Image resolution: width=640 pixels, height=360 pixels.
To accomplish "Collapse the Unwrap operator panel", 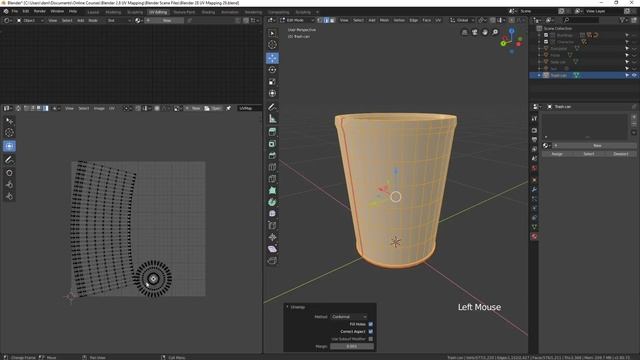I will [287, 307].
